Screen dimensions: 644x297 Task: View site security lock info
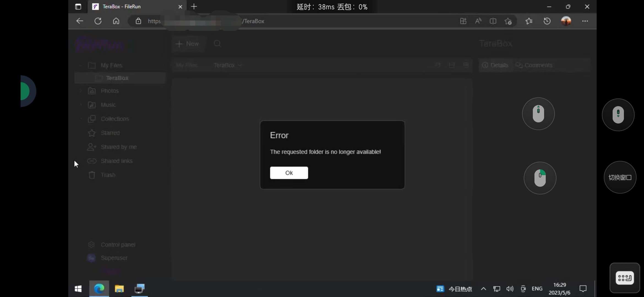(x=138, y=21)
